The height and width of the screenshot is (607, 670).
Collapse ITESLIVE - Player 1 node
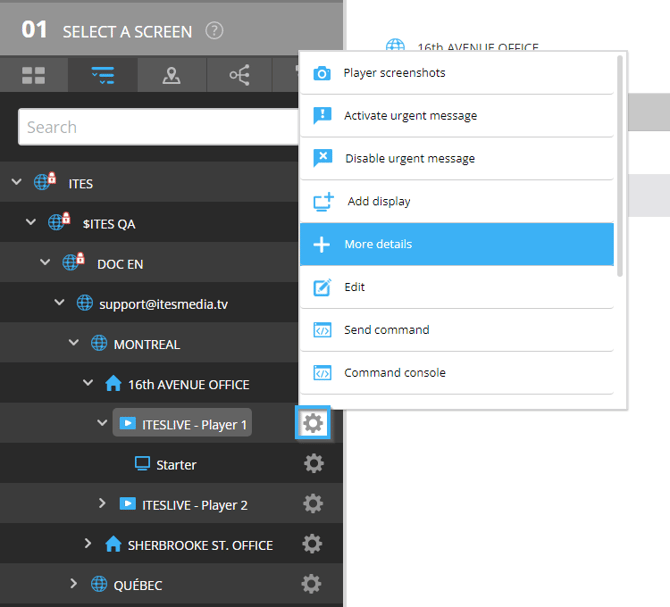[x=102, y=422]
